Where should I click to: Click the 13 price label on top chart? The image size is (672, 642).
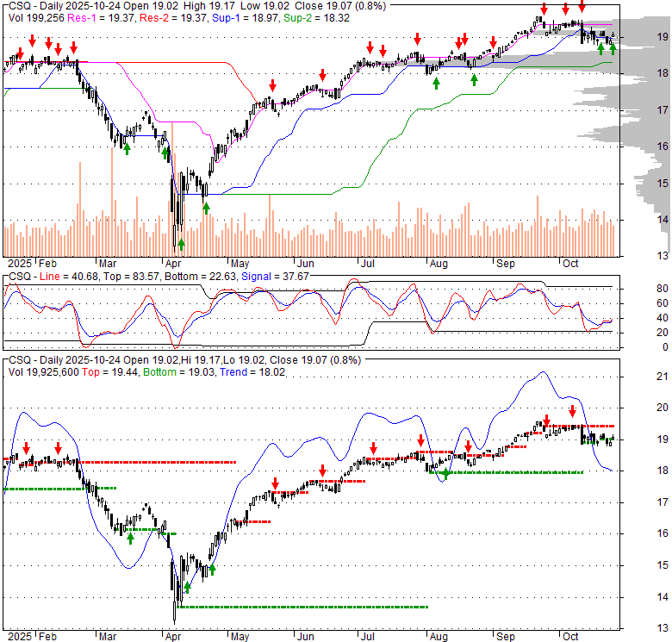tap(663, 256)
